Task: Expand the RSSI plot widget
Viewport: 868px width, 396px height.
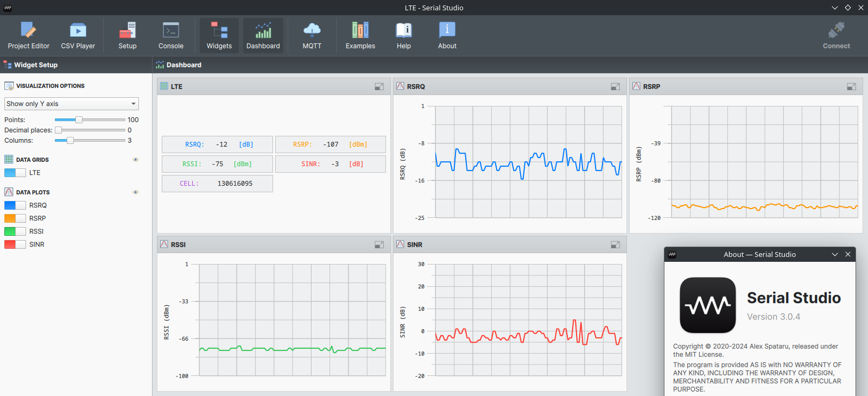Action: pos(379,245)
